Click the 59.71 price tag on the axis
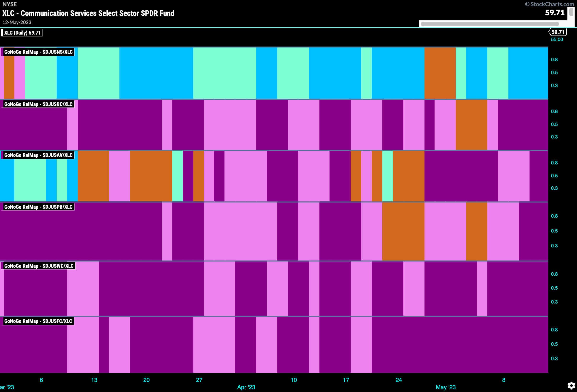Viewport: 577px width, 392px height. (557, 32)
